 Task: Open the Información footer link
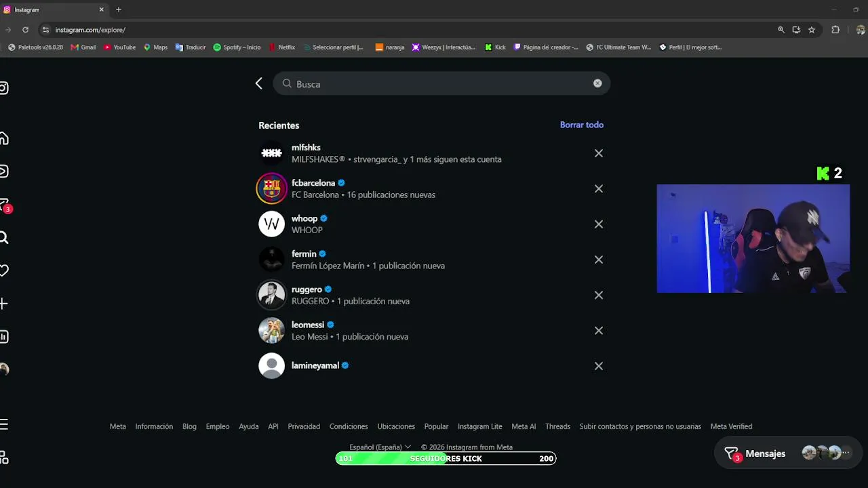[154, 426]
